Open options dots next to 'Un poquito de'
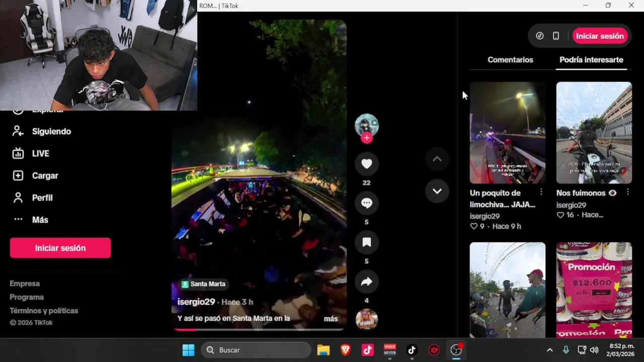This screenshot has width=644, height=362. click(x=541, y=192)
